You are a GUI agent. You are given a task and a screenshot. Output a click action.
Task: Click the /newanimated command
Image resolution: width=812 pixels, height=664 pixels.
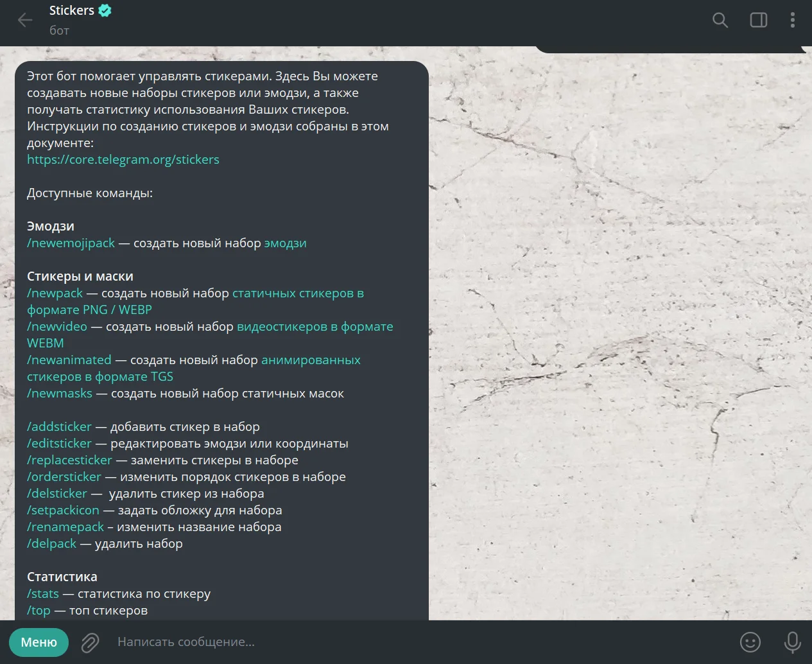pyautogui.click(x=69, y=360)
